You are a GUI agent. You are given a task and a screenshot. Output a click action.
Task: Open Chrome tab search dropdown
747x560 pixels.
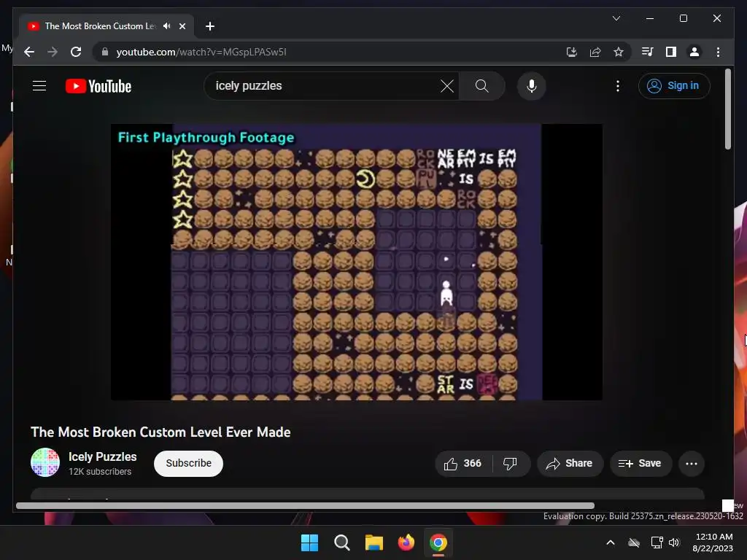click(x=616, y=18)
